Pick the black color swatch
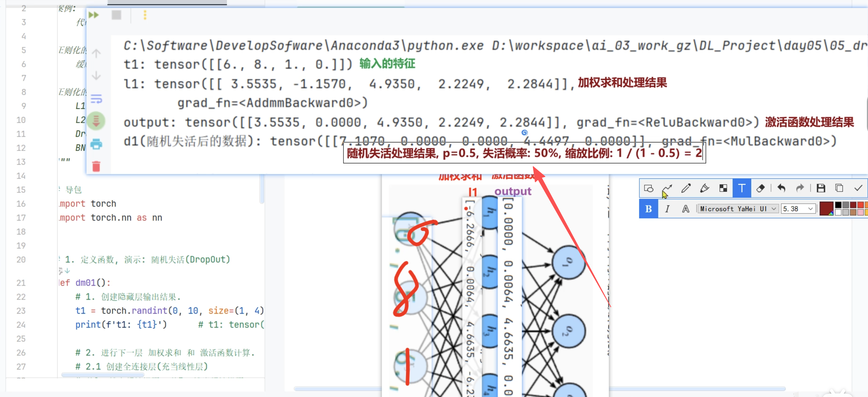The width and height of the screenshot is (868, 397). pyautogui.click(x=838, y=205)
